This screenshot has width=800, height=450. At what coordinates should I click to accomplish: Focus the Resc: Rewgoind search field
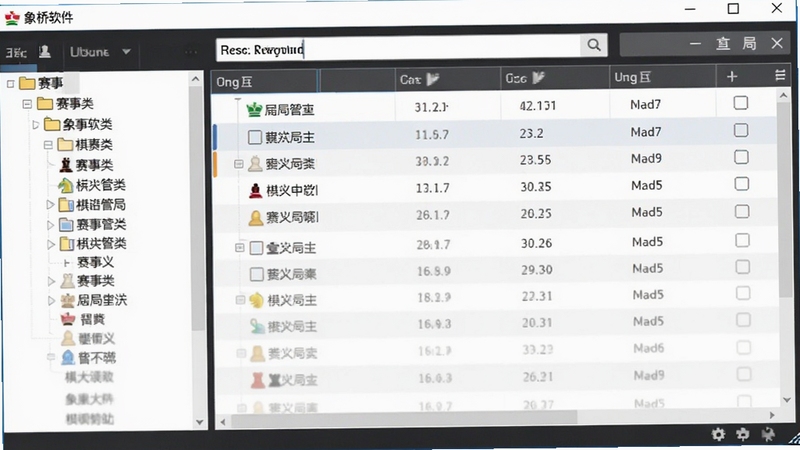click(398, 49)
